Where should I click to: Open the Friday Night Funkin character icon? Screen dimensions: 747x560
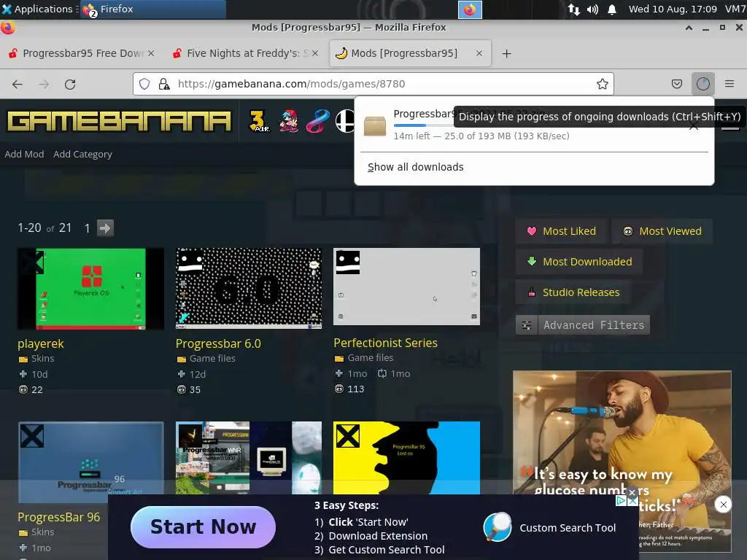(289, 121)
